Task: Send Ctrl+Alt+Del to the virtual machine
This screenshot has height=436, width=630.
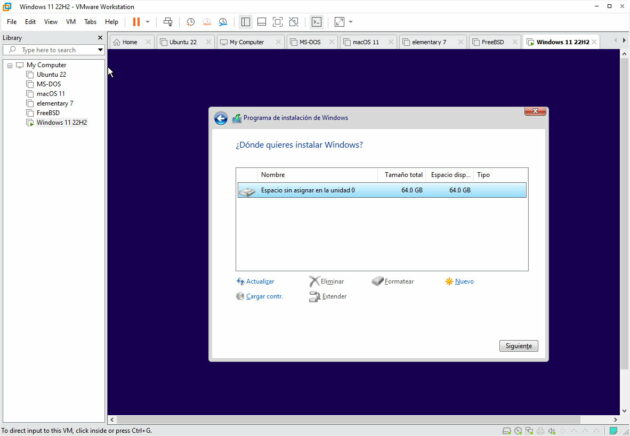Action: [x=168, y=22]
